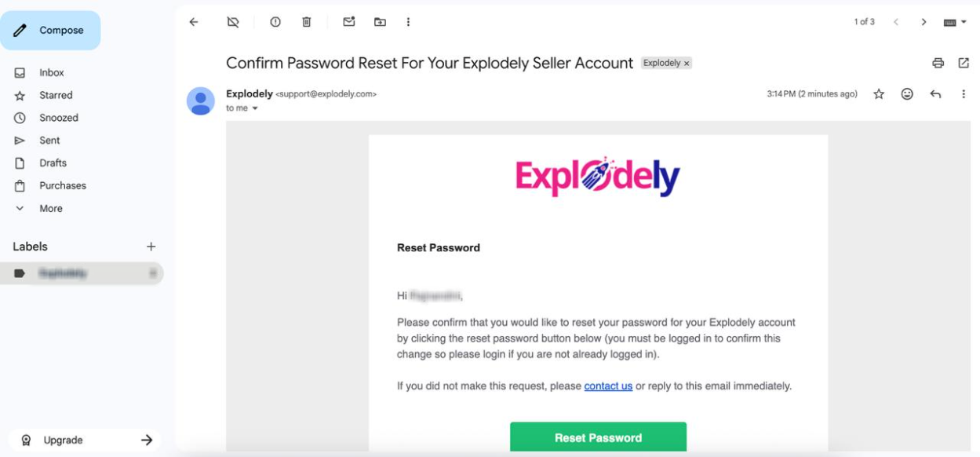
Task: Mark the email as unread
Action: pos(349,22)
